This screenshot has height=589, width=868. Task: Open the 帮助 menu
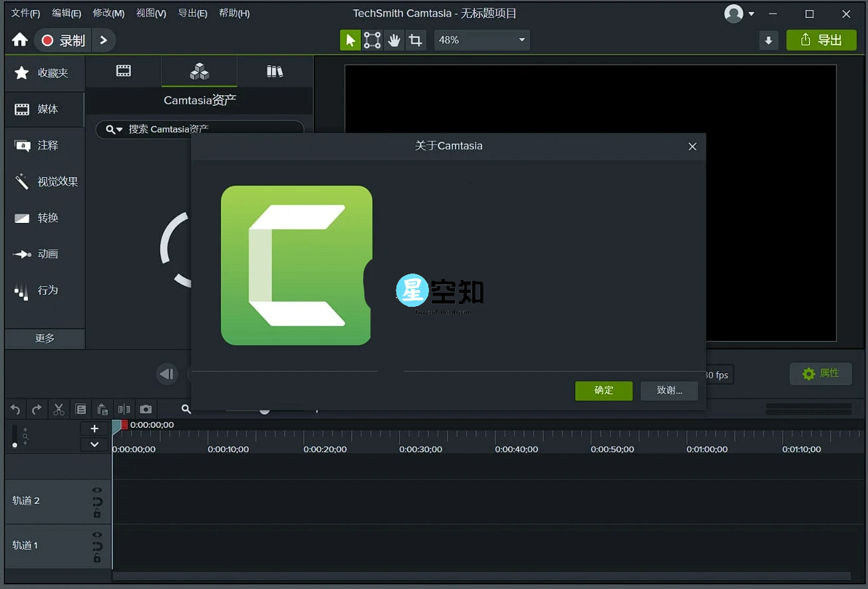coord(234,13)
